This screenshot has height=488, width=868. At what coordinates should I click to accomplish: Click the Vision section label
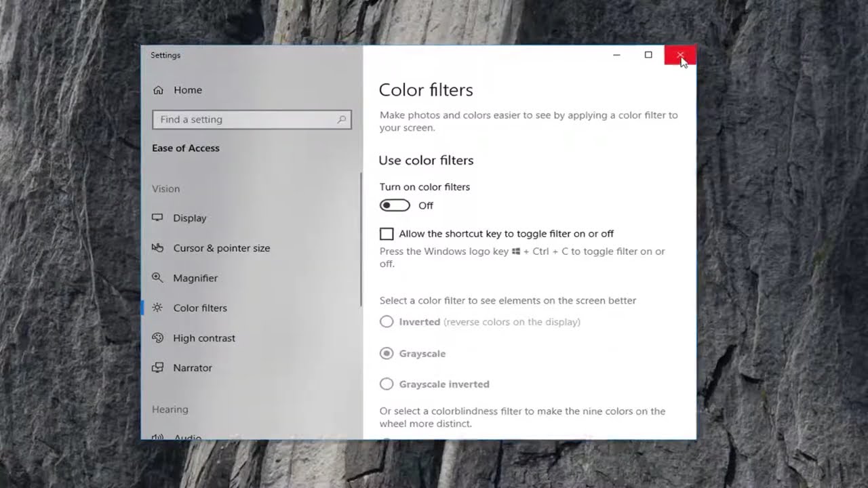pyautogui.click(x=165, y=189)
